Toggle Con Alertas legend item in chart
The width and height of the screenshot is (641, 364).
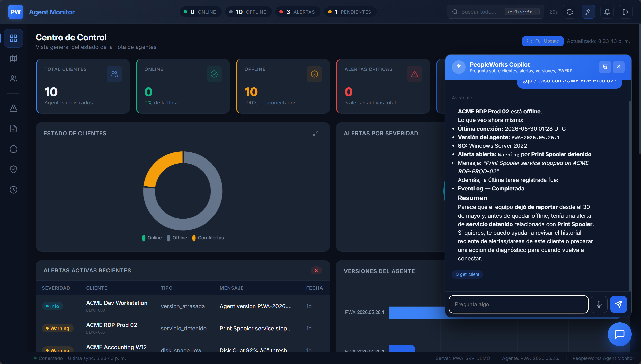208,238
